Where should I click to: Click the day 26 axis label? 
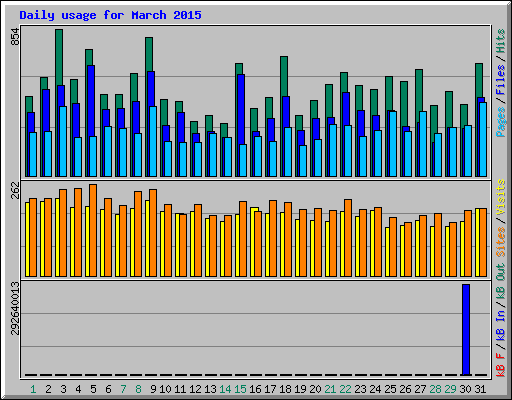point(405,389)
